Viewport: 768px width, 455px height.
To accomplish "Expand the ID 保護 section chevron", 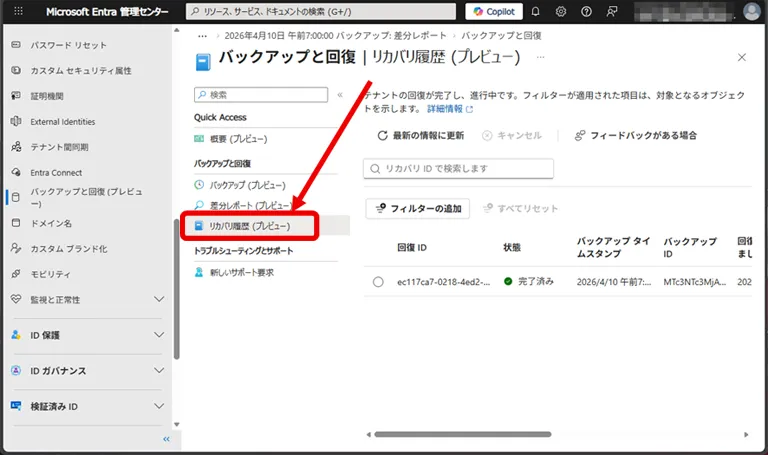I will (x=159, y=335).
